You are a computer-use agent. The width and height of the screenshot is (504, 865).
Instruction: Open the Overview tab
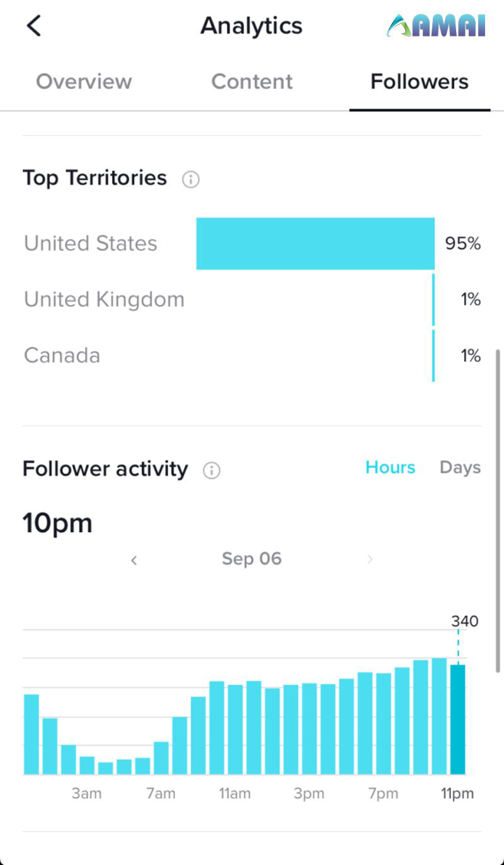click(x=84, y=81)
